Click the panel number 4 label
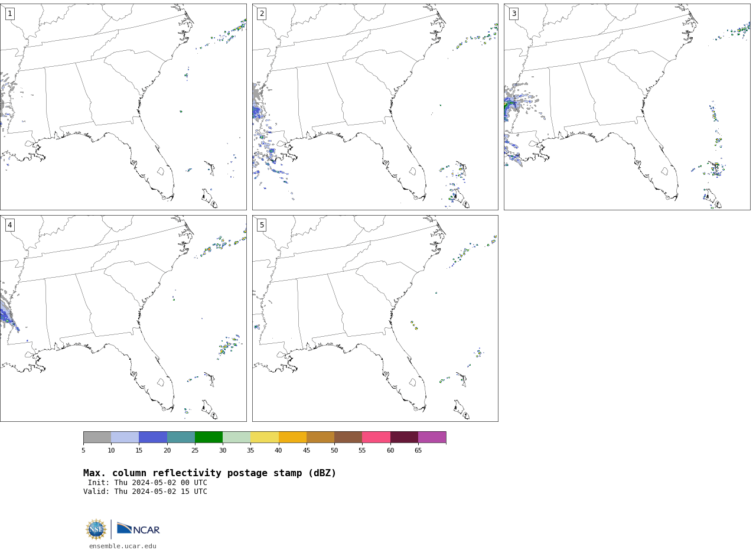756x553 pixels. (9, 225)
